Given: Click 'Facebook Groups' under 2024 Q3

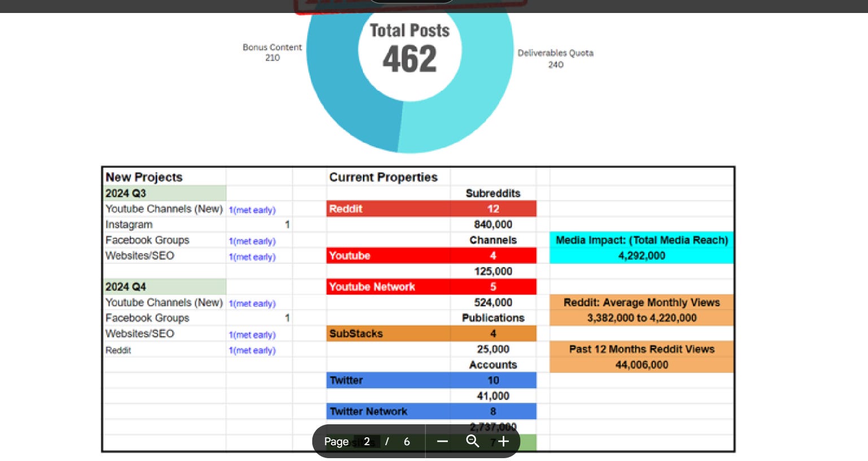Looking at the screenshot, I should 147,240.
